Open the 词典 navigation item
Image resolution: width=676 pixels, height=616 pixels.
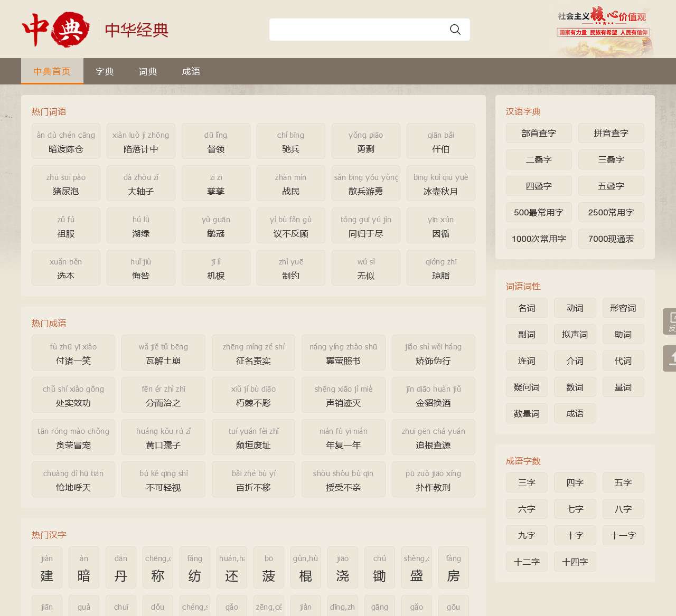(147, 71)
